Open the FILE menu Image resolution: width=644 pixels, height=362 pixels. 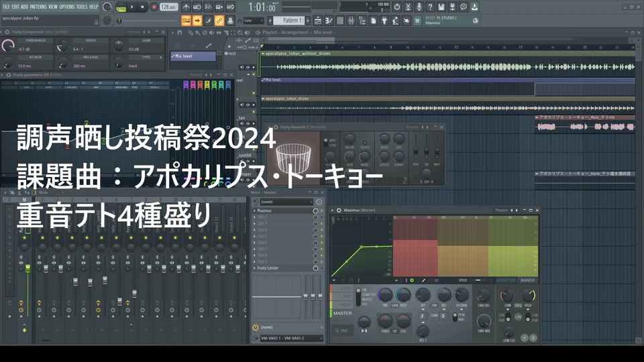[6, 7]
